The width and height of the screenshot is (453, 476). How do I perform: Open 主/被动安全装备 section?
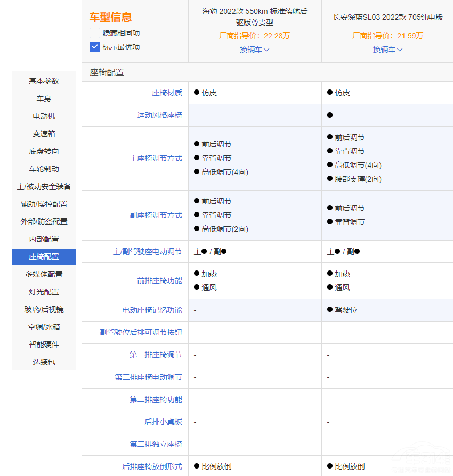(44, 186)
